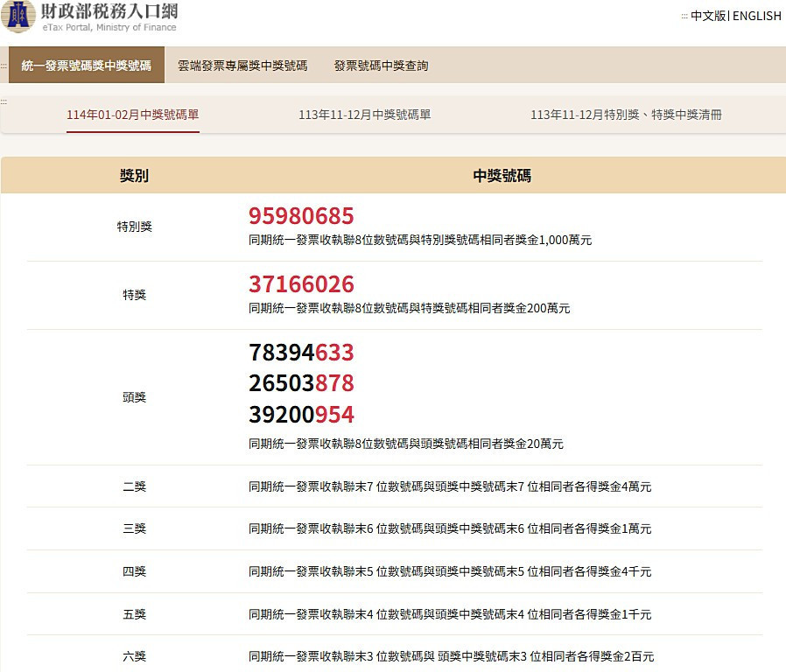The image size is (786, 672).
Task: Click the 獎別 column header
Action: [134, 175]
